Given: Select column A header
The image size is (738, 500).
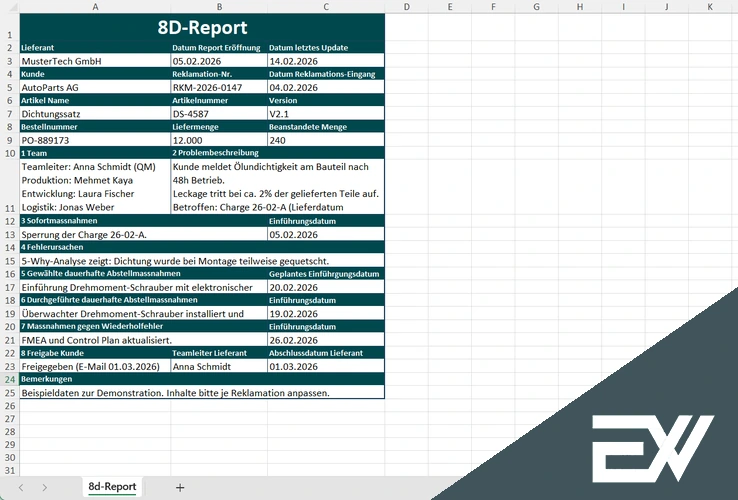Looking at the screenshot, I should 95,7.
